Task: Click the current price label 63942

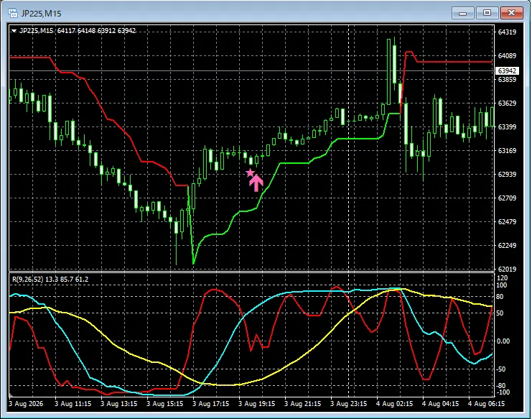Action: (508, 71)
